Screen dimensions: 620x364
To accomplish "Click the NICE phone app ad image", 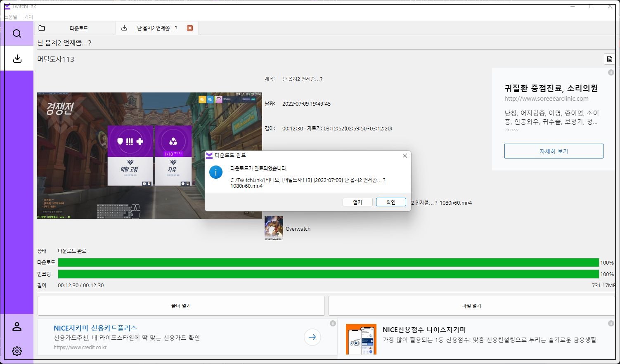I will [361, 339].
